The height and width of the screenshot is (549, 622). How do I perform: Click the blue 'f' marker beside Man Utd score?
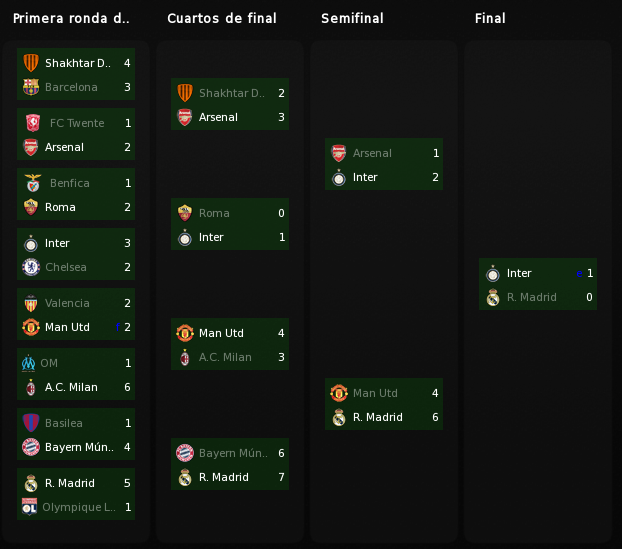(x=118, y=327)
